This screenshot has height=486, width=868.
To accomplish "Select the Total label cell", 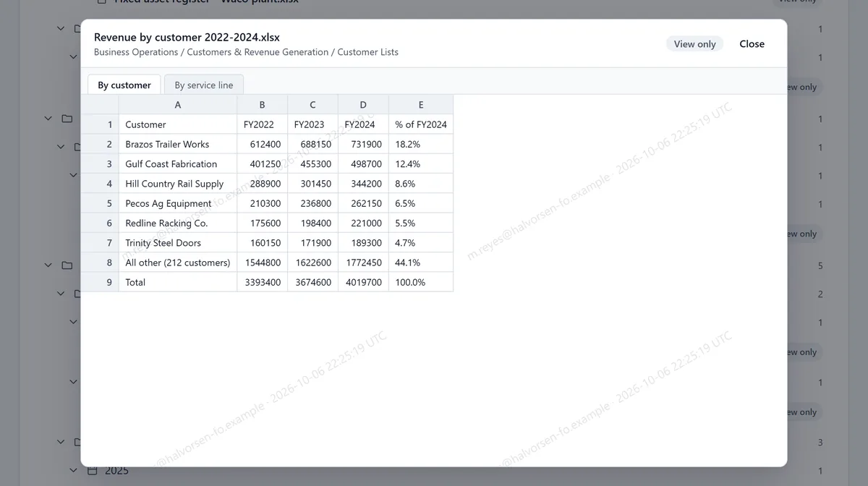I will click(x=178, y=282).
